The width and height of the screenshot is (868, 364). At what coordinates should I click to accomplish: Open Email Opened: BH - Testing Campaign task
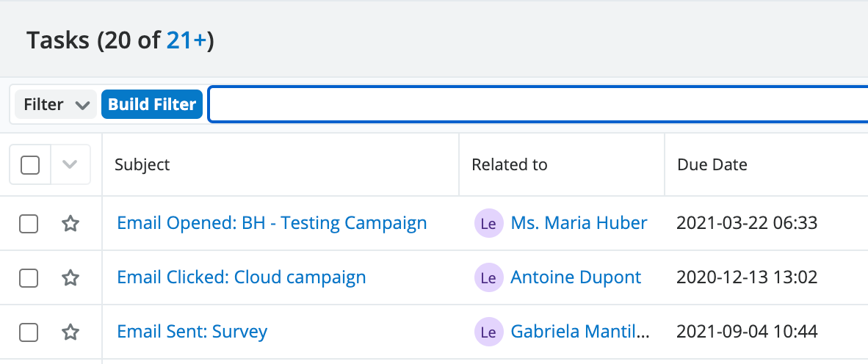tap(272, 223)
